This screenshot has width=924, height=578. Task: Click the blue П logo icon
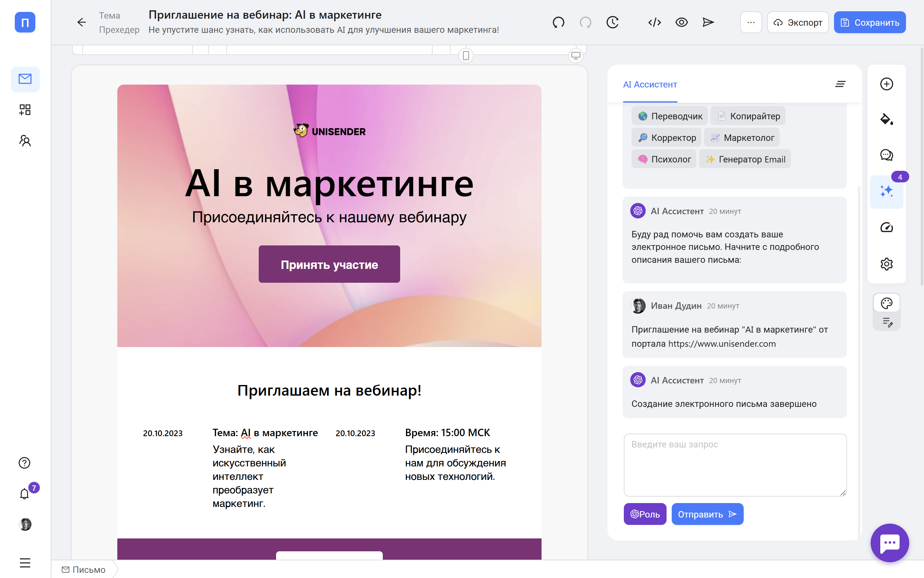(25, 22)
